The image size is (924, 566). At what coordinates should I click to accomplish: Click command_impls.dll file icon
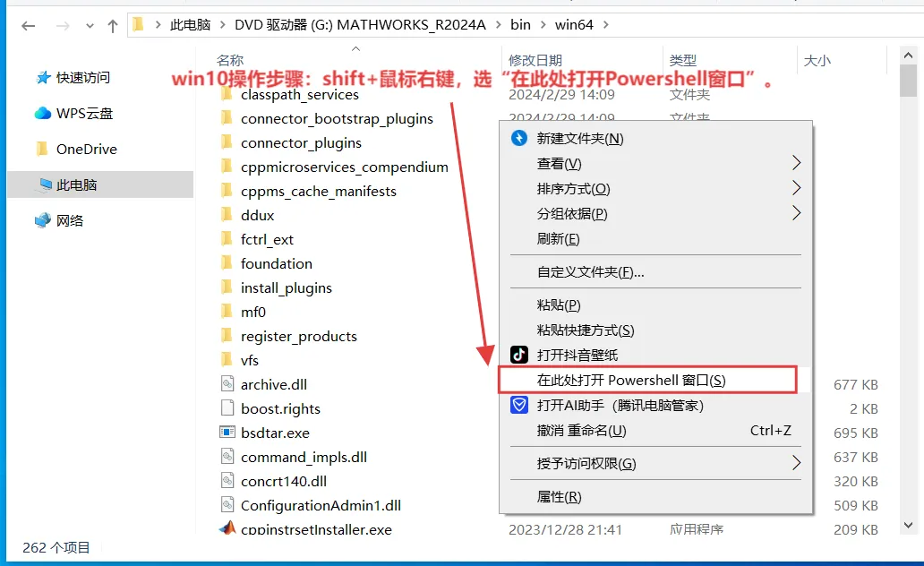227,457
